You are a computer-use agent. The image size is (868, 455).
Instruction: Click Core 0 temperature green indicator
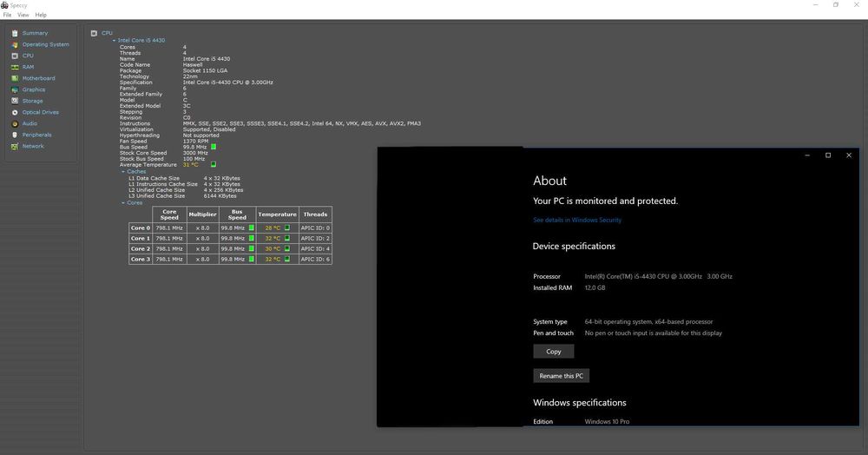click(x=287, y=227)
